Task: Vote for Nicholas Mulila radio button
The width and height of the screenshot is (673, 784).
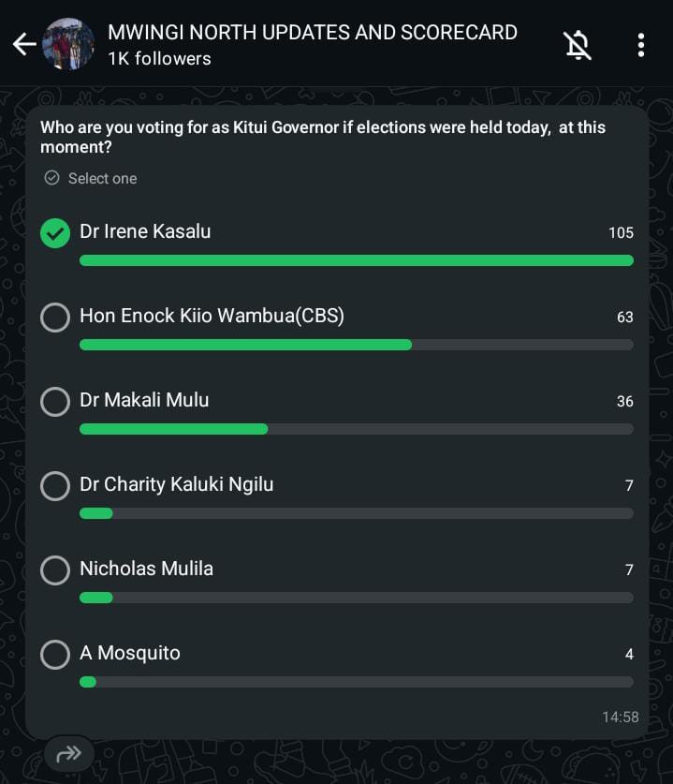Action: pos(55,570)
